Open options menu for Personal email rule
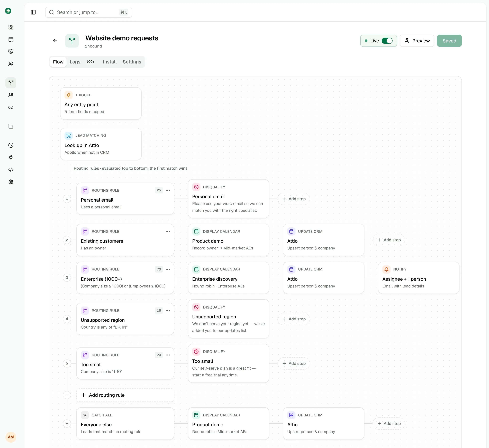This screenshot has height=448, width=489. point(168,190)
